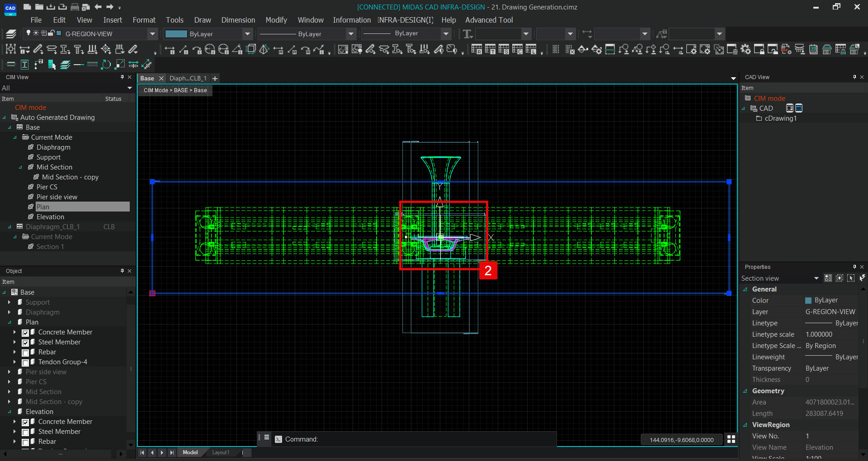This screenshot has height=461, width=868.
Task: Click the ByLayer color swatch in the toolbar
Action: pos(176,34)
